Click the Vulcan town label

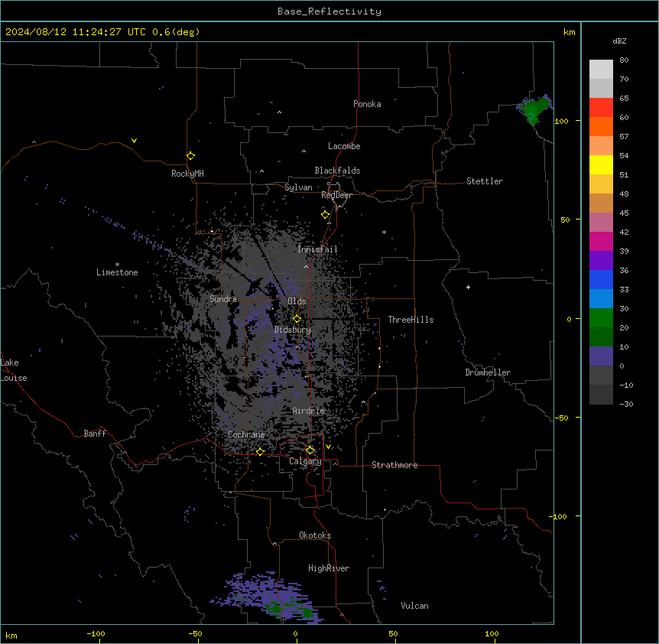(x=415, y=606)
